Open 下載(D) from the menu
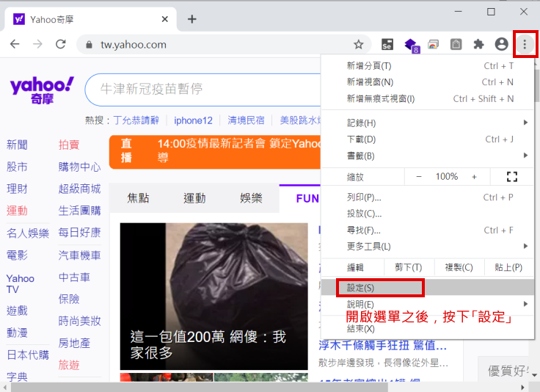 (428, 139)
